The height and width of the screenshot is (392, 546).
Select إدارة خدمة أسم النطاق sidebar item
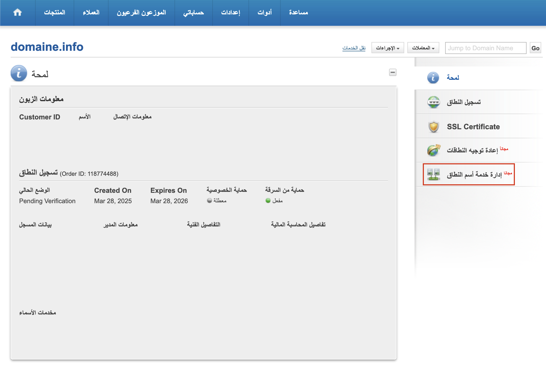coord(474,174)
